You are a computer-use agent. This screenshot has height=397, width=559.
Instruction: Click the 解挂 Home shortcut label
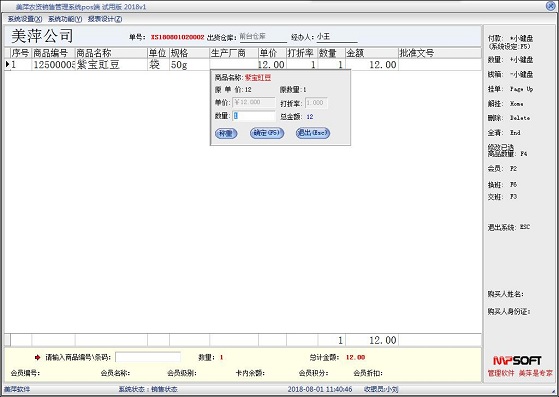point(506,104)
